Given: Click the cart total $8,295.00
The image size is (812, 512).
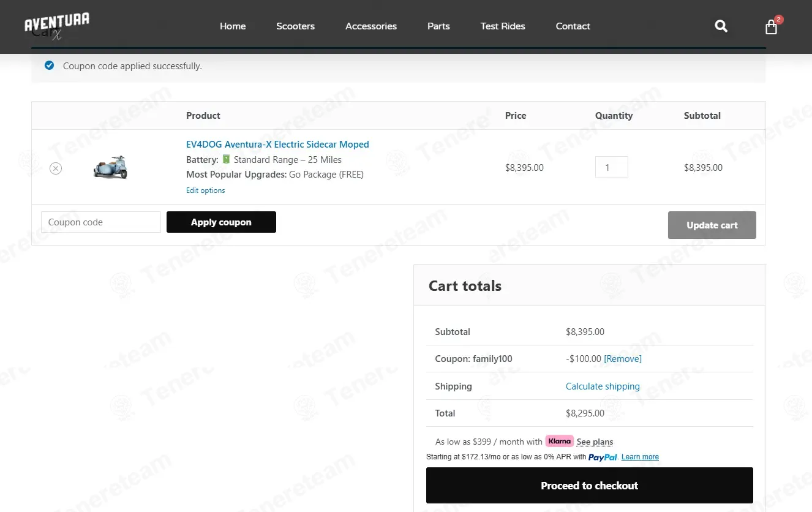Looking at the screenshot, I should tap(585, 413).
